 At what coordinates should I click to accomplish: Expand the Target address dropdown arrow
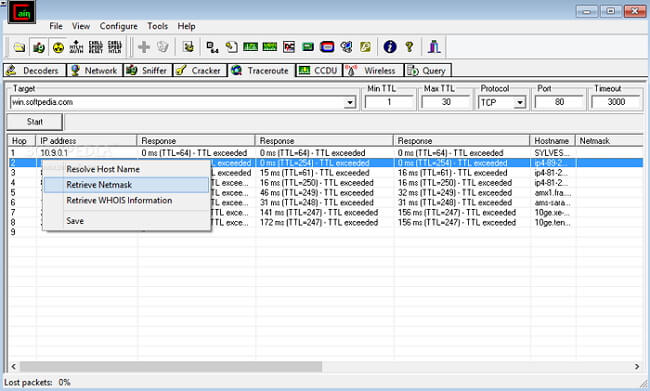[350, 102]
